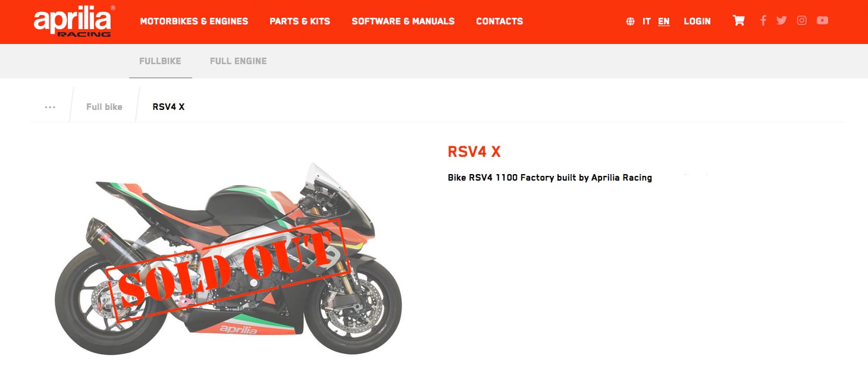Viewport: 868px width, 366px height.
Task: Navigate to Full bike breadcrumb
Action: point(104,107)
